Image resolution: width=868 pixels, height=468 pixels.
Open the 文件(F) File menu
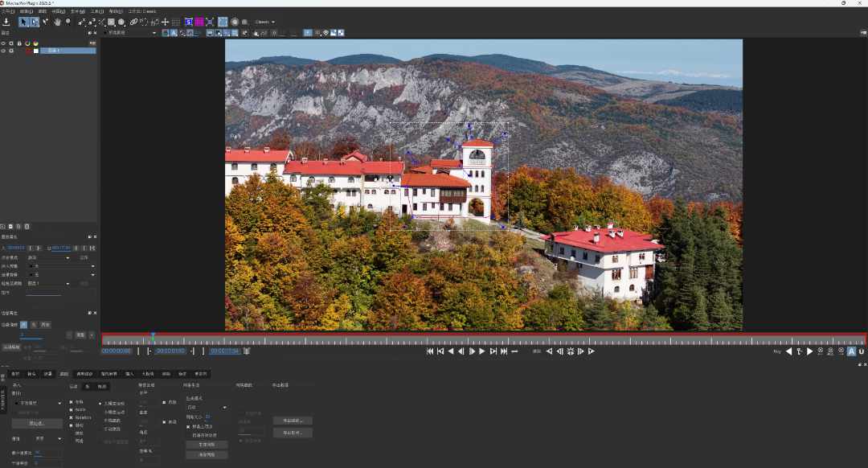pyautogui.click(x=6, y=11)
